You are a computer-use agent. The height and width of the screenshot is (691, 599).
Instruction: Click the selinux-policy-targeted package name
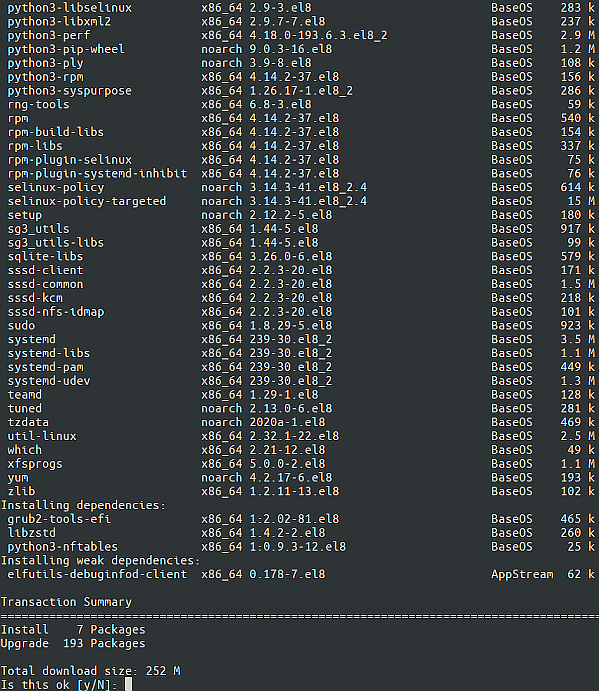coord(87,201)
